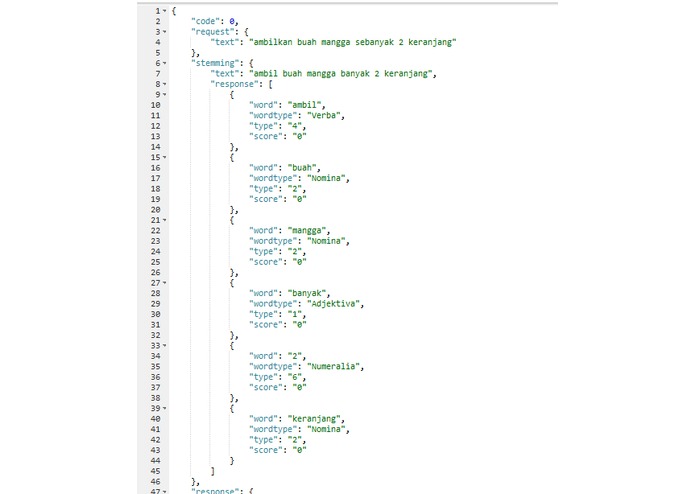
Task: Collapse the "ambil" object fold arrow at line 9
Action: pyautogui.click(x=164, y=95)
